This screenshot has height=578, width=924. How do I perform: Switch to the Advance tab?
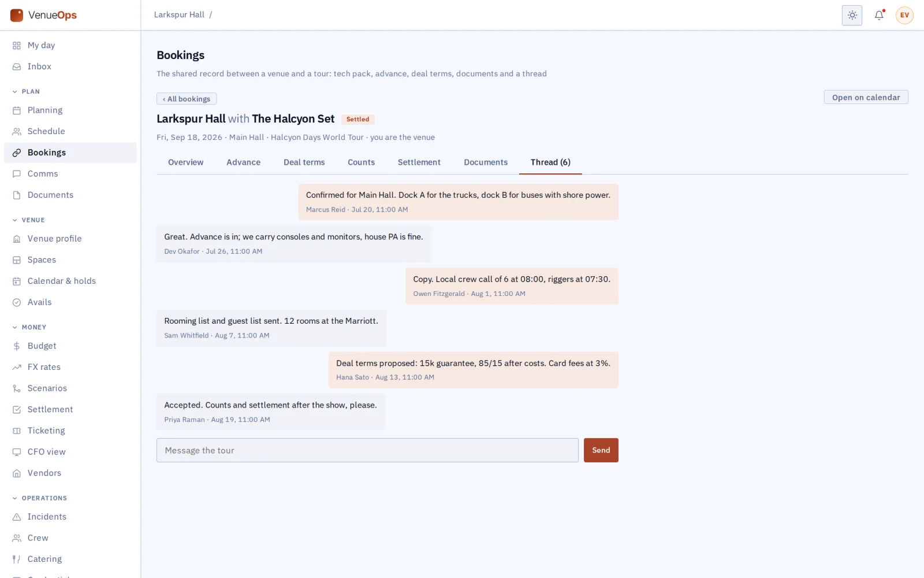tap(243, 162)
